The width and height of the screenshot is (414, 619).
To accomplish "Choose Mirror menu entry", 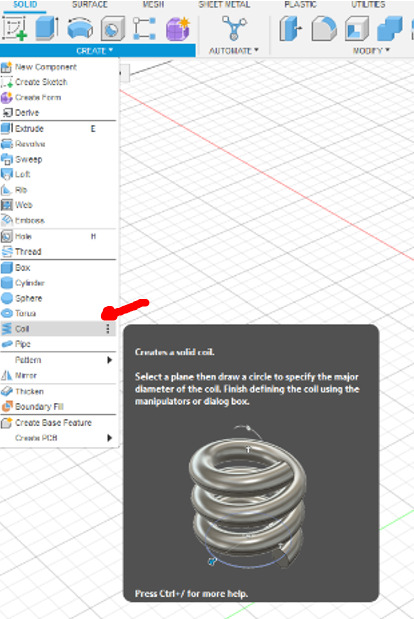I will (58, 375).
